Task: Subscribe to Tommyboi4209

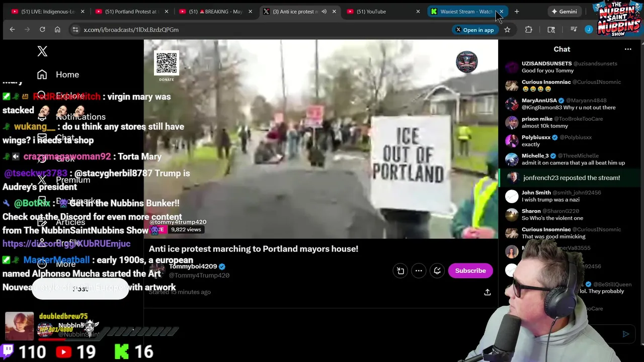Action: [470, 270]
